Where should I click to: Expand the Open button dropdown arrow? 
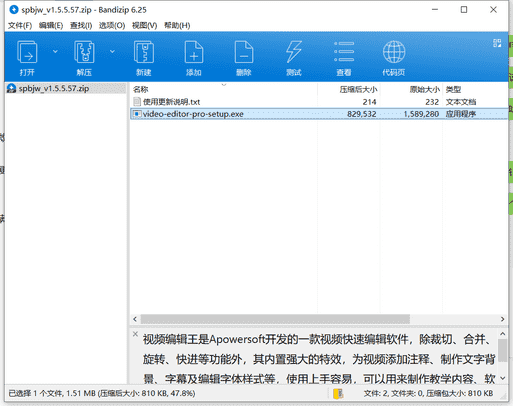(55, 51)
